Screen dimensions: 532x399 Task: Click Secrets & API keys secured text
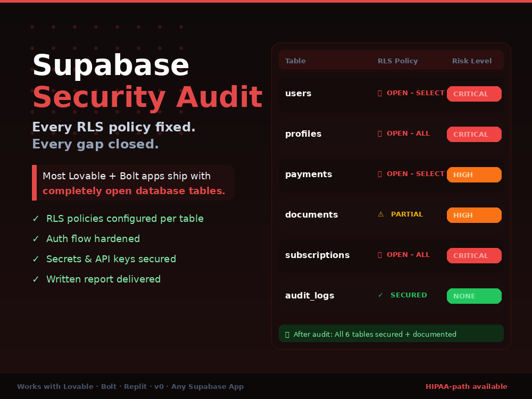111,259
